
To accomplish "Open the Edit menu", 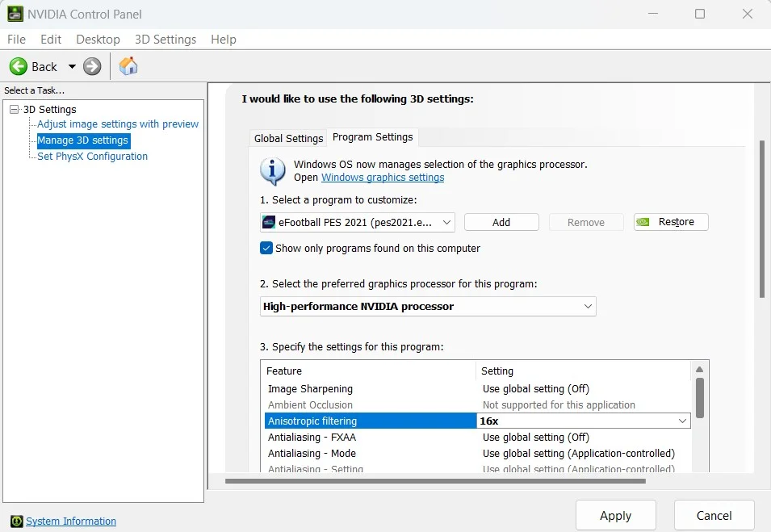I will pos(51,40).
